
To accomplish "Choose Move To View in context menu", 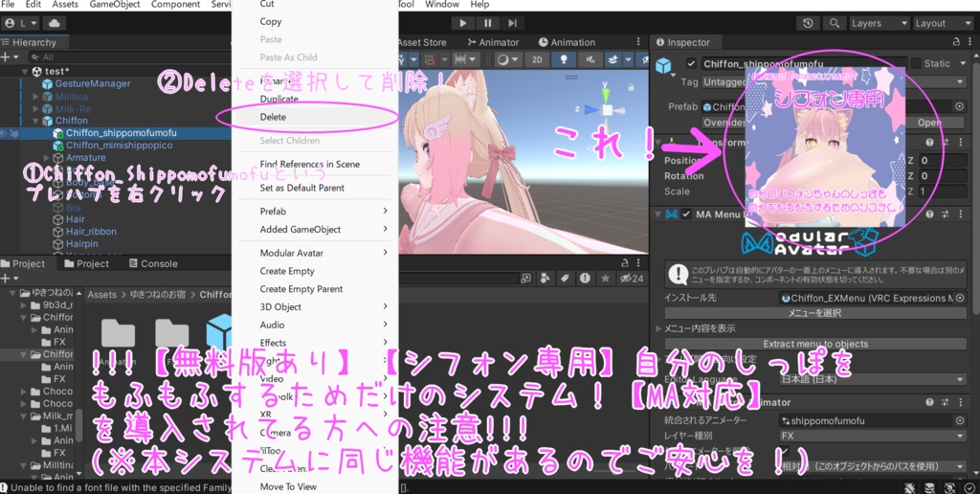I will (315, 486).
